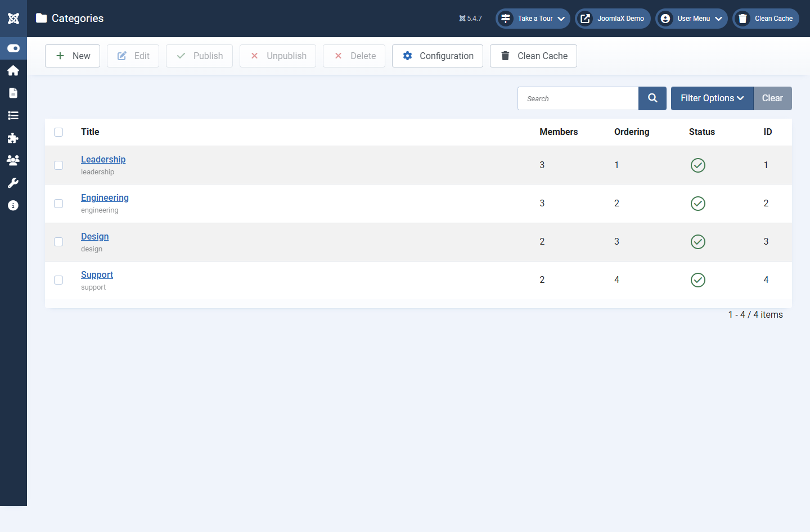Select the Support row checkbox

pos(58,280)
